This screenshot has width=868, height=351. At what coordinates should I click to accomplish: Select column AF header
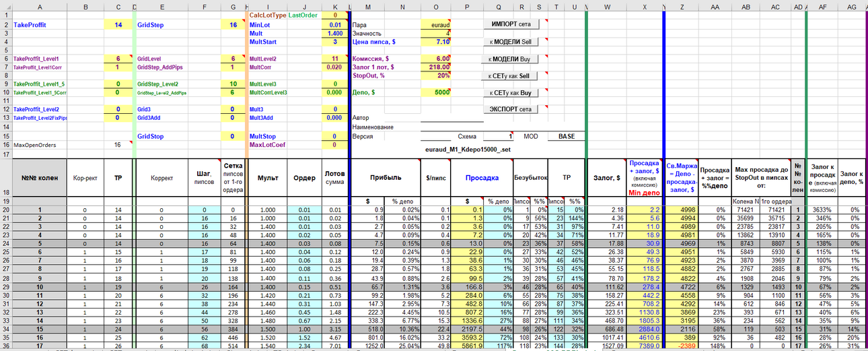coord(822,6)
